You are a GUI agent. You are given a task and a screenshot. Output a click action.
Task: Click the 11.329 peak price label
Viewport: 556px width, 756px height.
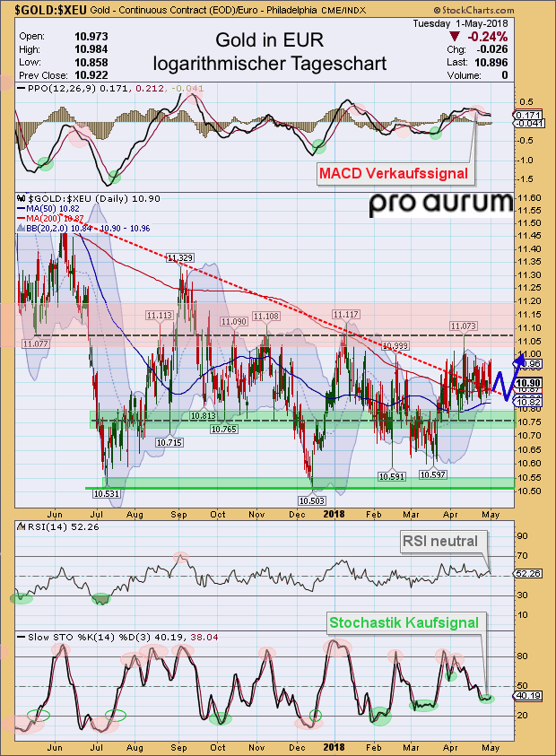[179, 258]
